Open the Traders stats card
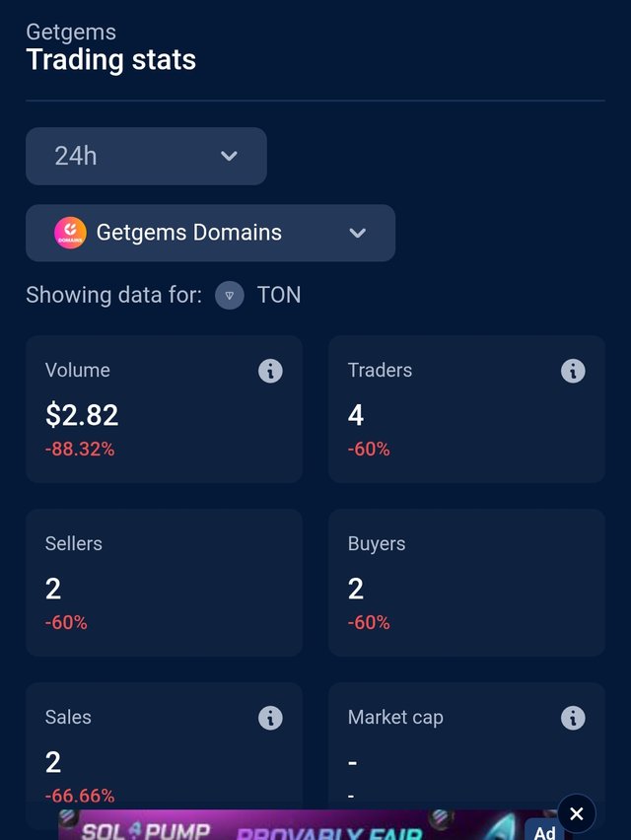Image resolution: width=631 pixels, height=840 pixels. 466,409
